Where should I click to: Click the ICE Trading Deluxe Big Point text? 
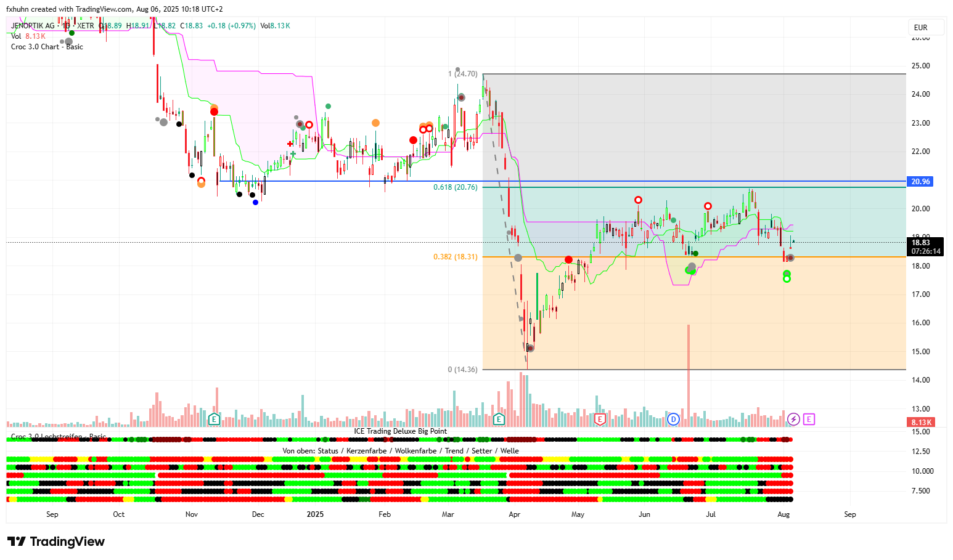(x=400, y=431)
